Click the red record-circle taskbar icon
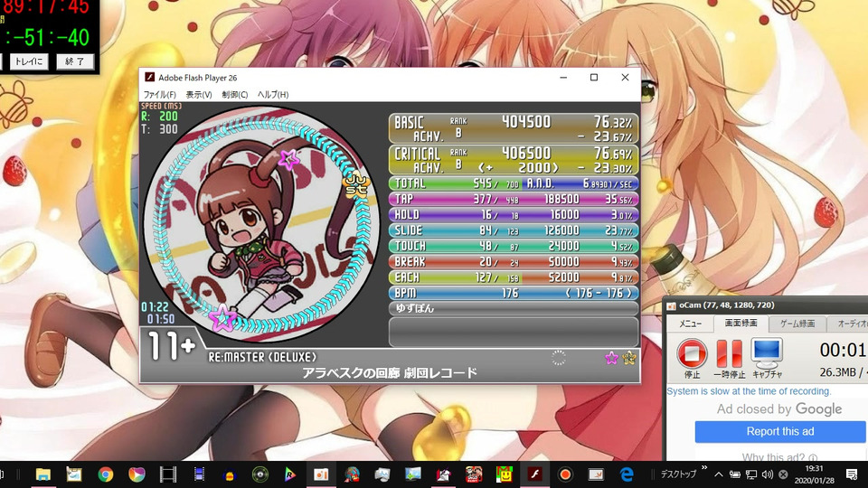This screenshot has height=488, width=868. [x=565, y=474]
